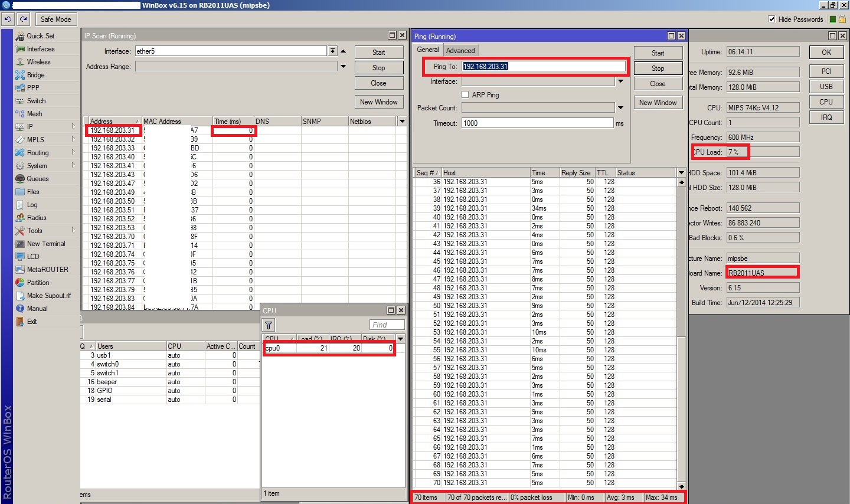Click the undo arrow in the toolbar
The image size is (850, 504).
8,19
